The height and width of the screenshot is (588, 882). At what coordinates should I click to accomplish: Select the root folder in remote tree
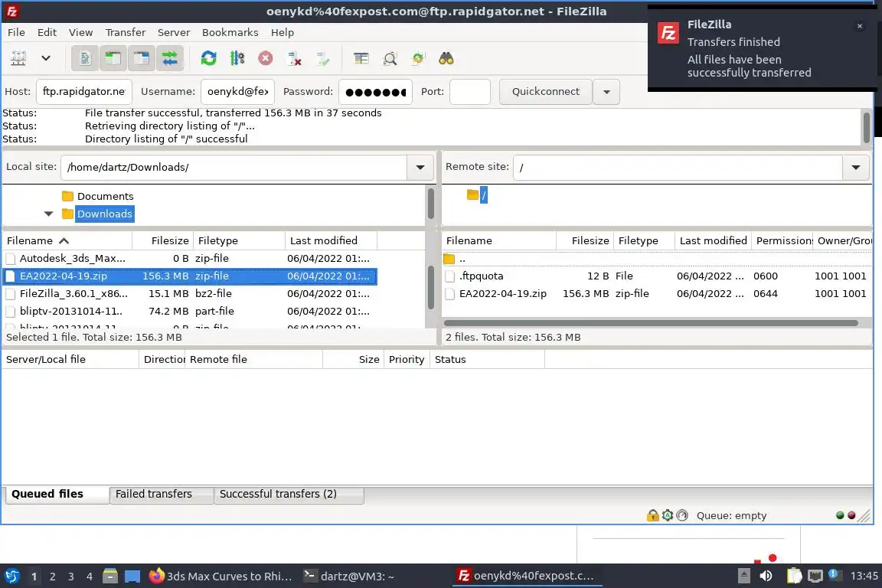click(483, 195)
